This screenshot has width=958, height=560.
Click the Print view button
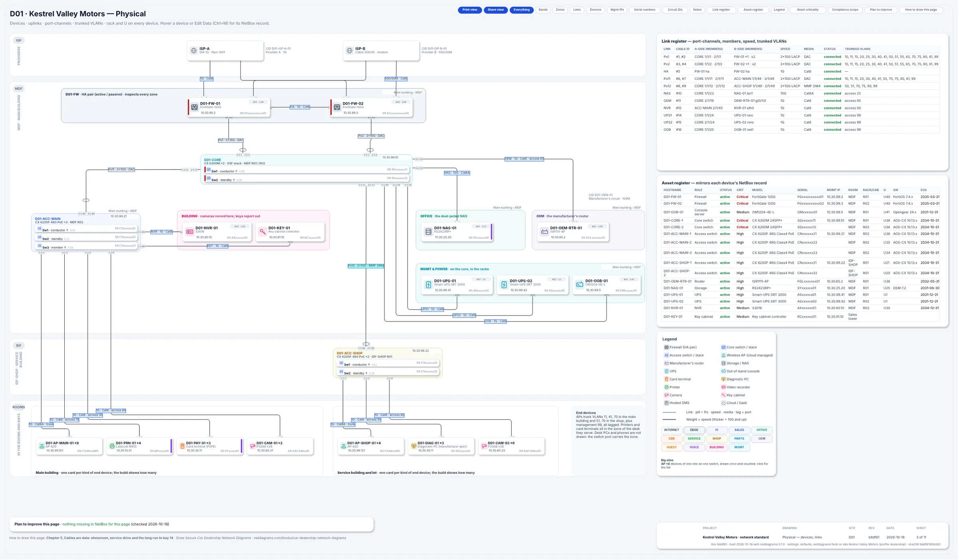coord(470,10)
